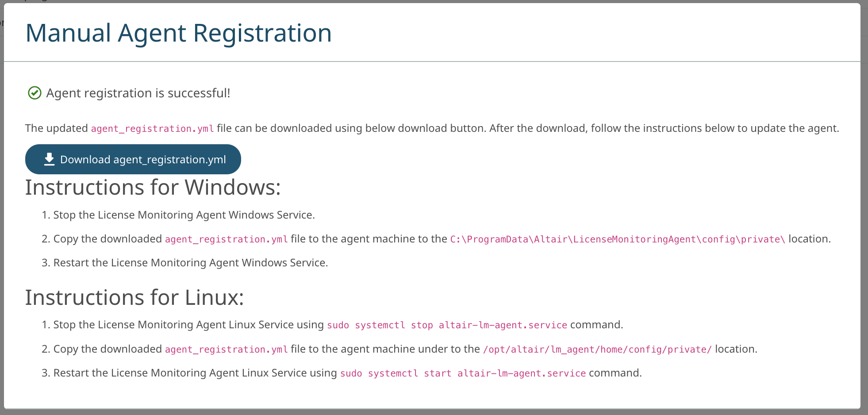The width and height of the screenshot is (868, 415).
Task: Click the green success checkmark icon
Action: 35,93
